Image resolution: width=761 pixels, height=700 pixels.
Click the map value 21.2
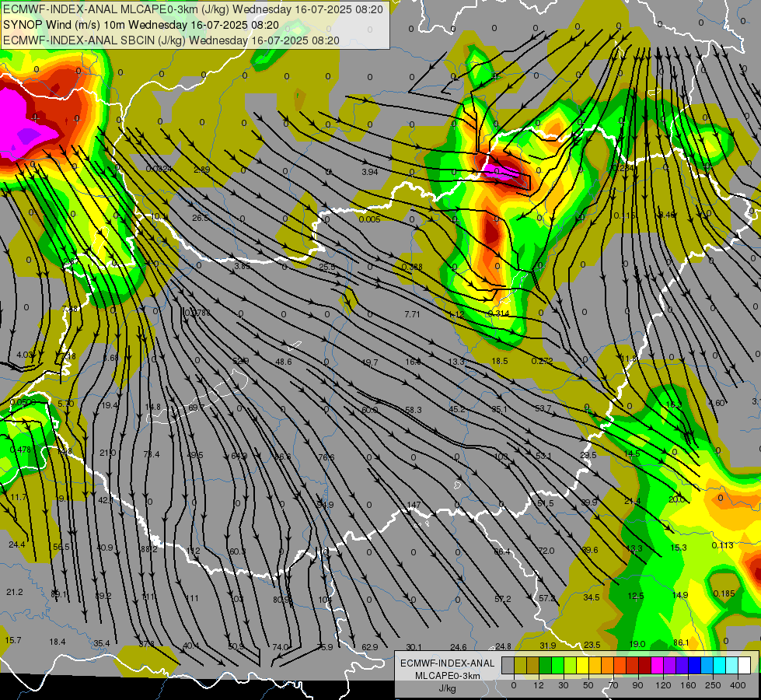pyautogui.click(x=15, y=592)
